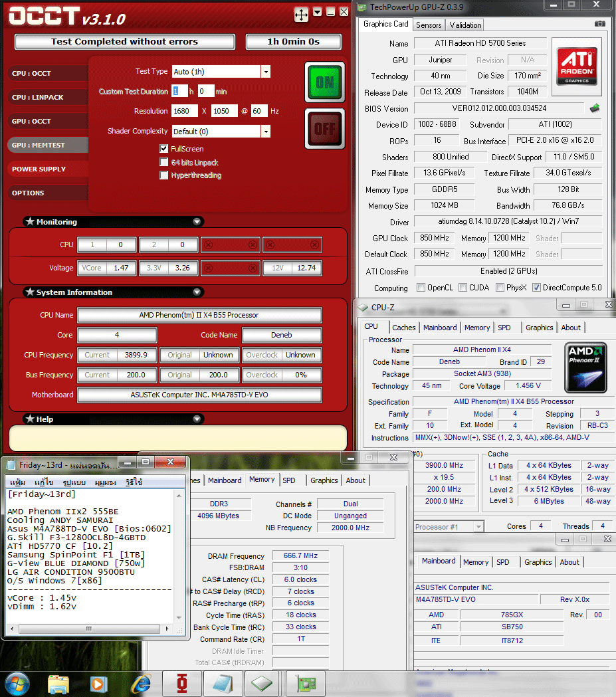The height and width of the screenshot is (697, 616).
Task: Toggle the OpenCL checkbox in GPU-Z
Action: tap(421, 288)
